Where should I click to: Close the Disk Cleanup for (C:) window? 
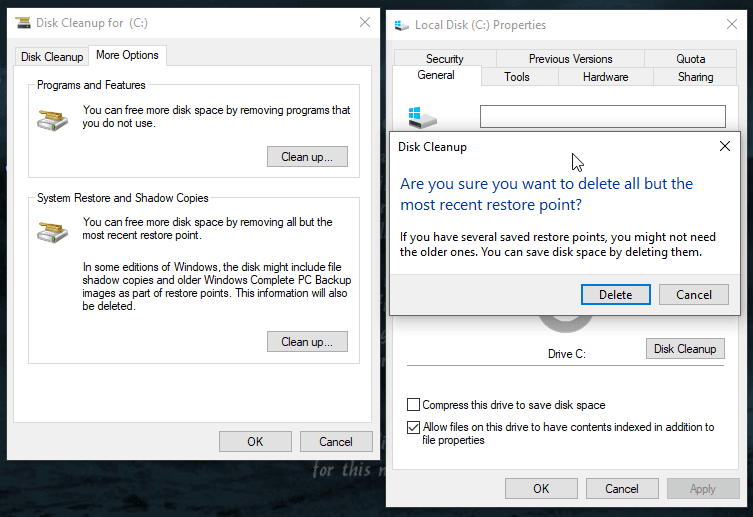tap(365, 22)
